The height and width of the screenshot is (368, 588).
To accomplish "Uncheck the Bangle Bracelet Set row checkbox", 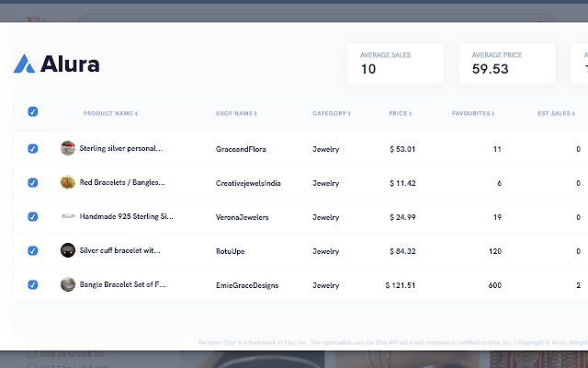I will pyautogui.click(x=33, y=284).
